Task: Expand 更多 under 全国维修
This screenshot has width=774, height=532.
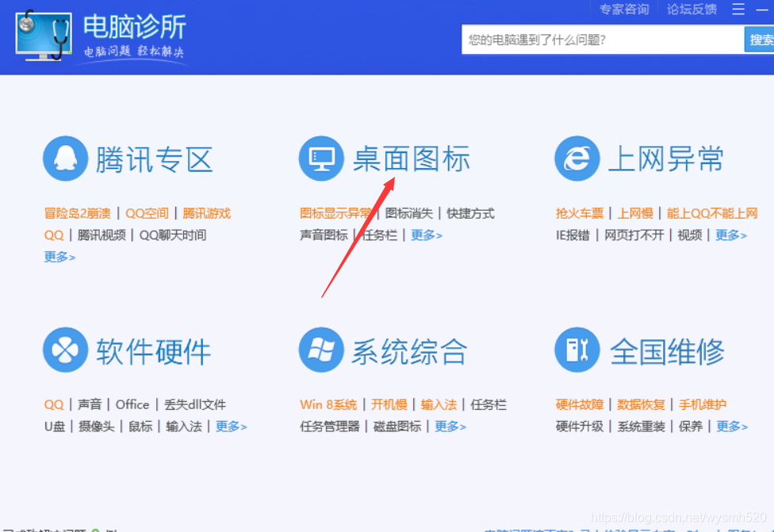Action: tap(732, 427)
